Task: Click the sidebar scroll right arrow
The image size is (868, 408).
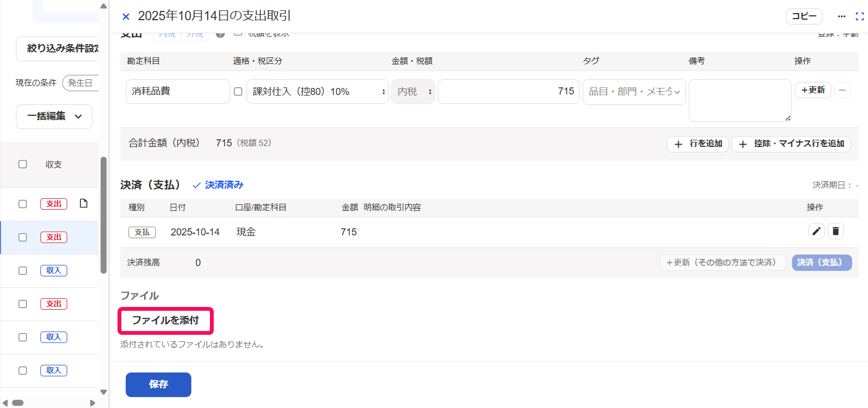Action: coord(92,403)
